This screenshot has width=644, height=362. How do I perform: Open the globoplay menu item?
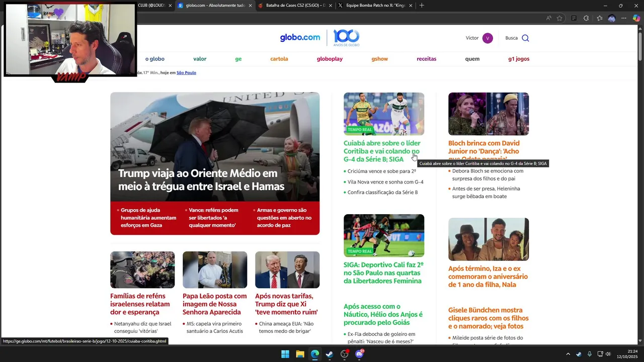point(330,59)
